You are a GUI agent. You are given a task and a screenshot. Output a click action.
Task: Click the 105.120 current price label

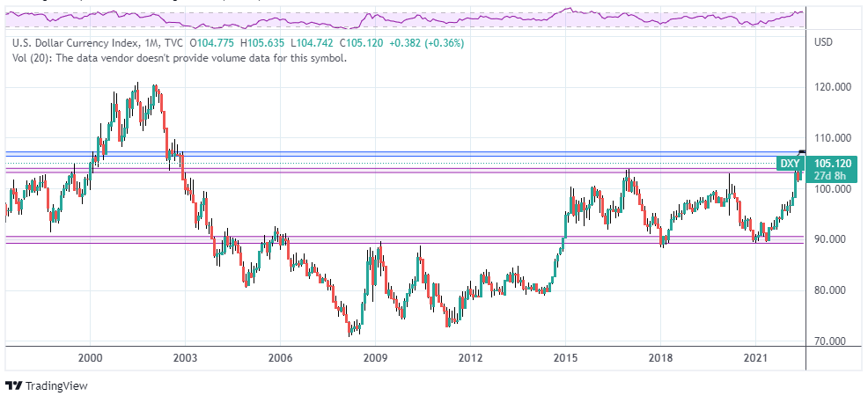click(x=832, y=164)
